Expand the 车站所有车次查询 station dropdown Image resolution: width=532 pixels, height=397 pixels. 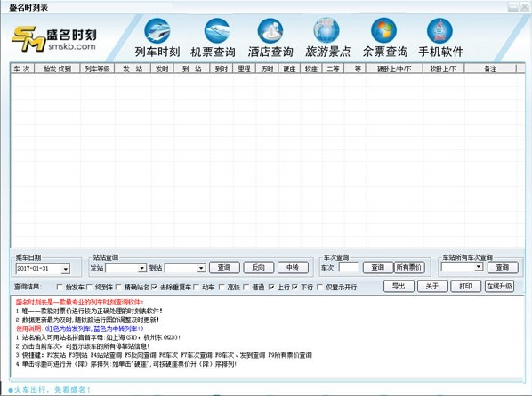pyautogui.click(x=479, y=267)
